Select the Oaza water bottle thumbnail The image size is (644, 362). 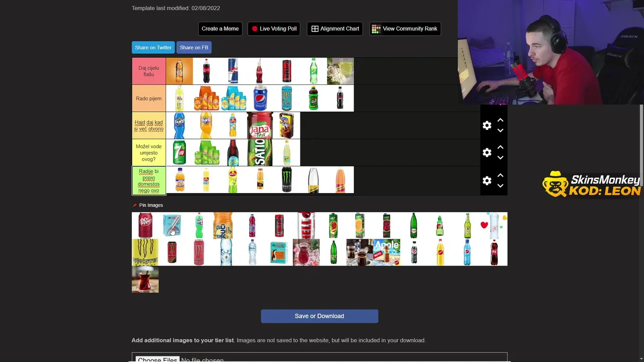[x=252, y=252]
